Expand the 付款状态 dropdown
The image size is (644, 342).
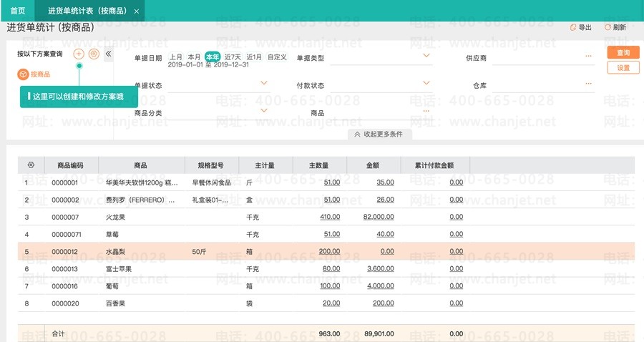click(426, 83)
